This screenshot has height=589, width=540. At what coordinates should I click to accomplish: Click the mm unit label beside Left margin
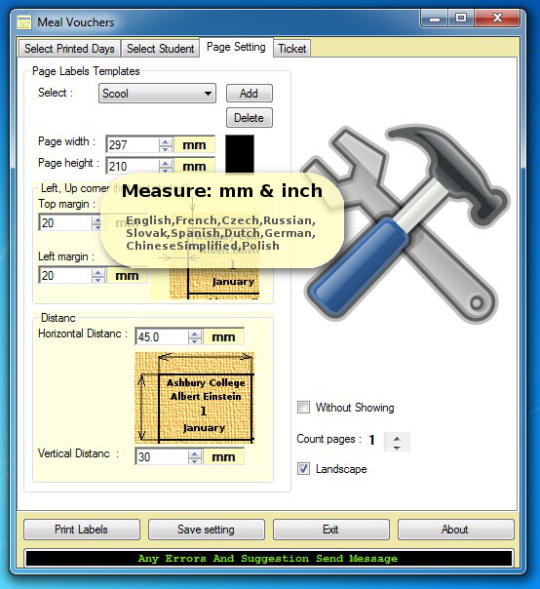pos(127,275)
